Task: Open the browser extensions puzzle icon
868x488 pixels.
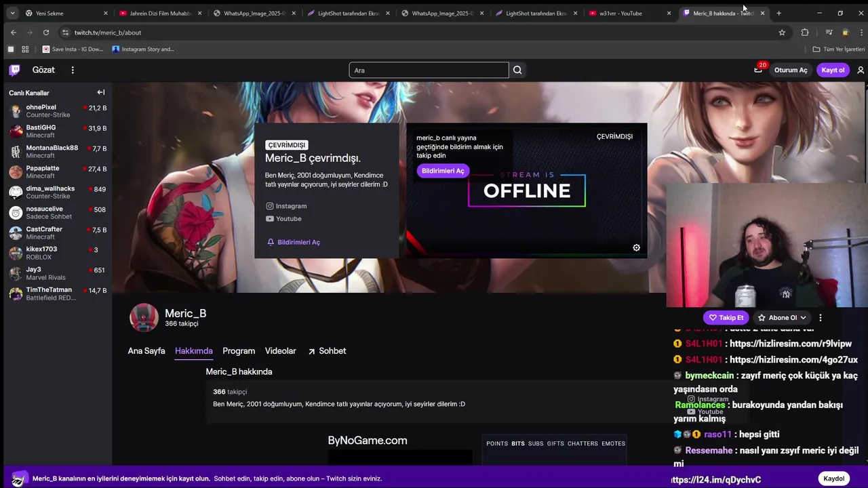Action: [x=805, y=33]
